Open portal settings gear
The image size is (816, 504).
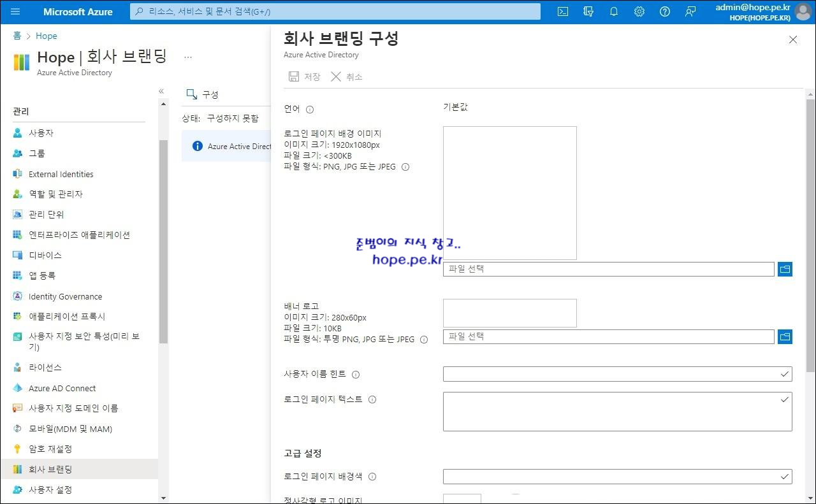(x=639, y=11)
